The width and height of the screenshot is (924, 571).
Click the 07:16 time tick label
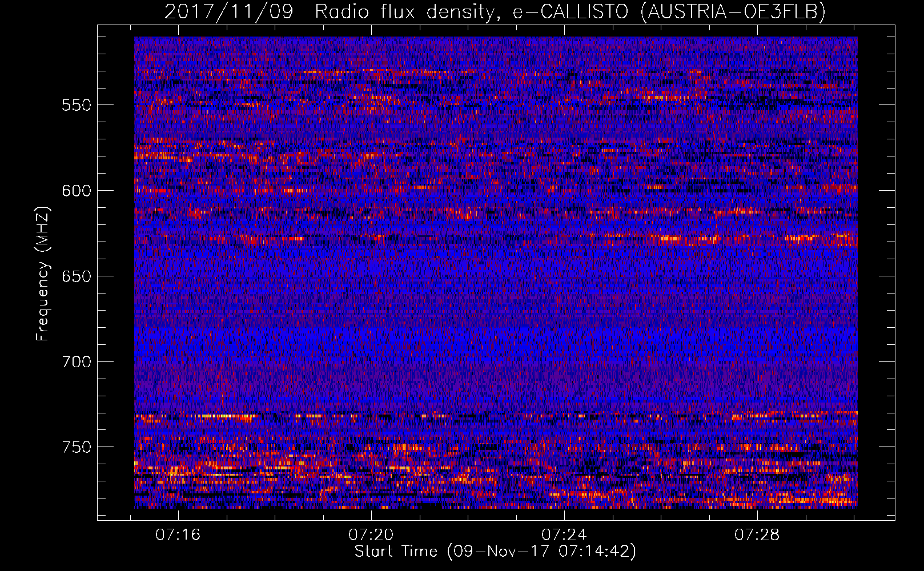coord(178,535)
